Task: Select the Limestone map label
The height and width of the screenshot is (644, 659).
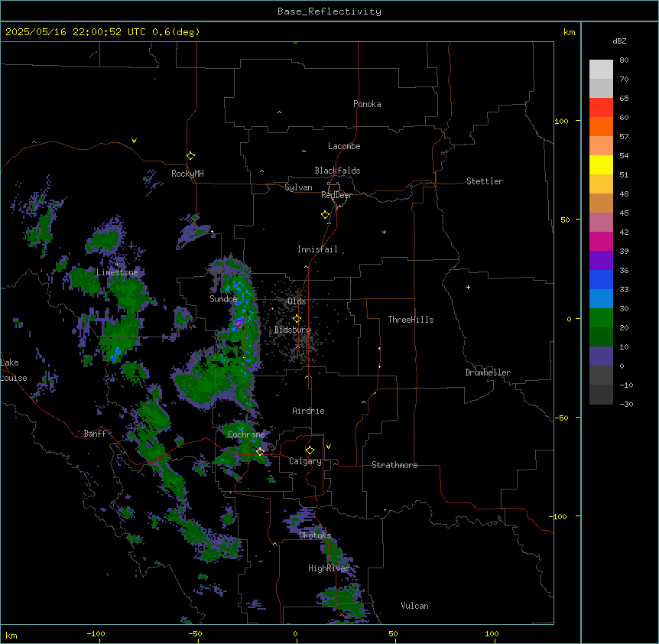Action: [117, 272]
